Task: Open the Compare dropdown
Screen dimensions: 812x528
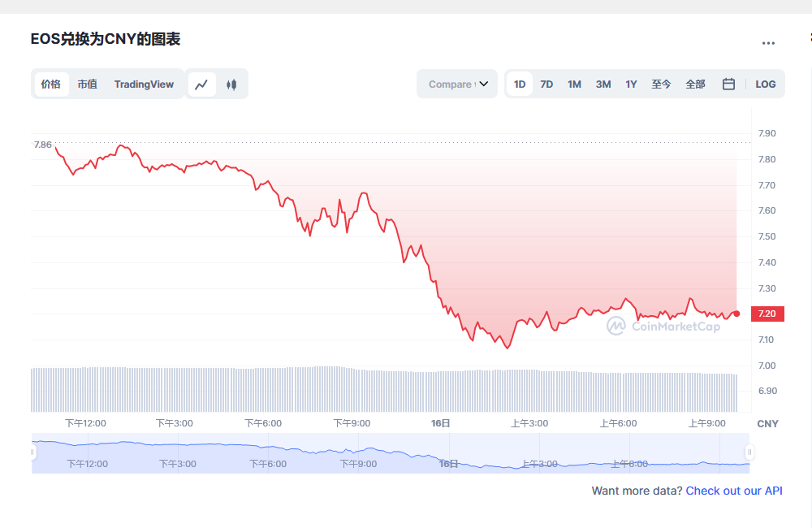Action: [x=456, y=84]
